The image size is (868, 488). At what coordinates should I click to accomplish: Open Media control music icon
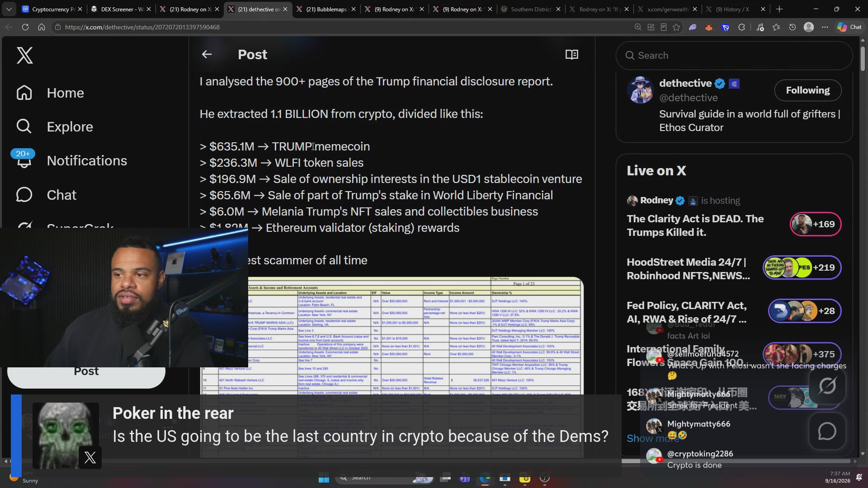click(x=760, y=27)
